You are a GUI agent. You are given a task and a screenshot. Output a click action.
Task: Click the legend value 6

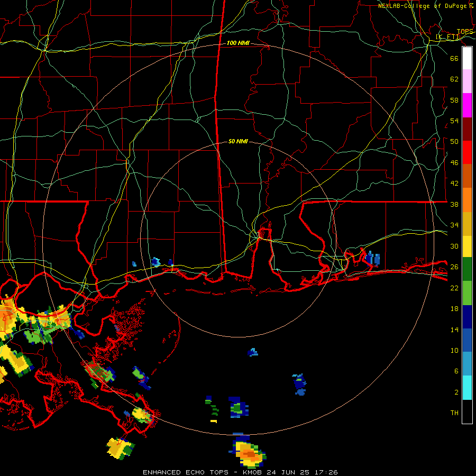pyautogui.click(x=456, y=371)
